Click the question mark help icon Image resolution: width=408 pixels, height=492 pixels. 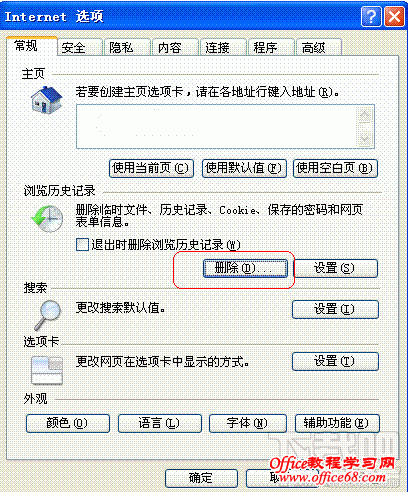[371, 16]
